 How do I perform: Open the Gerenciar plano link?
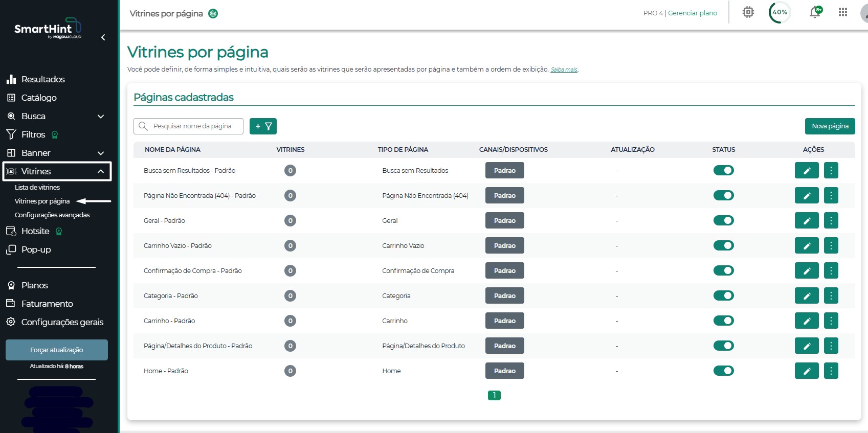click(693, 13)
